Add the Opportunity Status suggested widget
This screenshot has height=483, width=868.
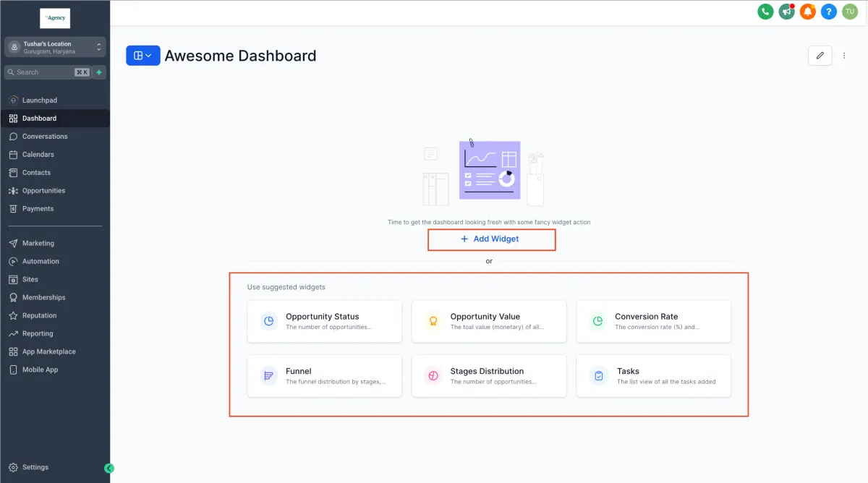324,321
